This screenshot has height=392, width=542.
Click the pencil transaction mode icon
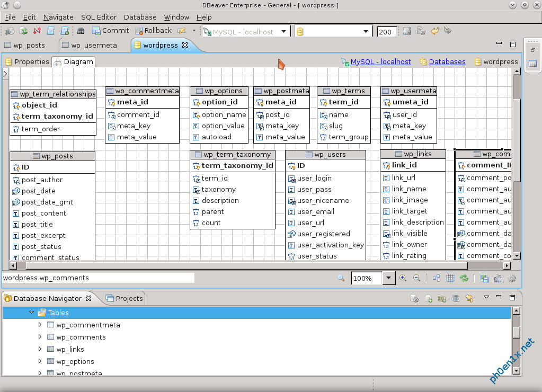(182, 31)
